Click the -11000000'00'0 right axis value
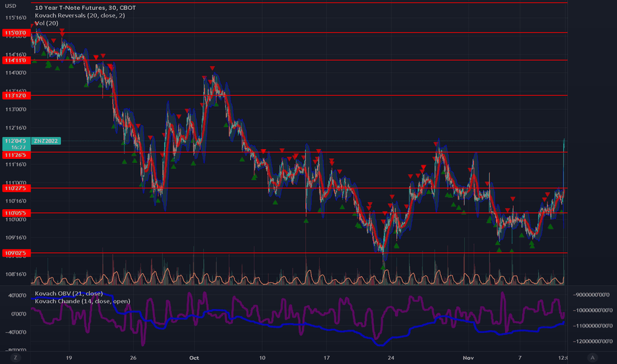 (593, 326)
